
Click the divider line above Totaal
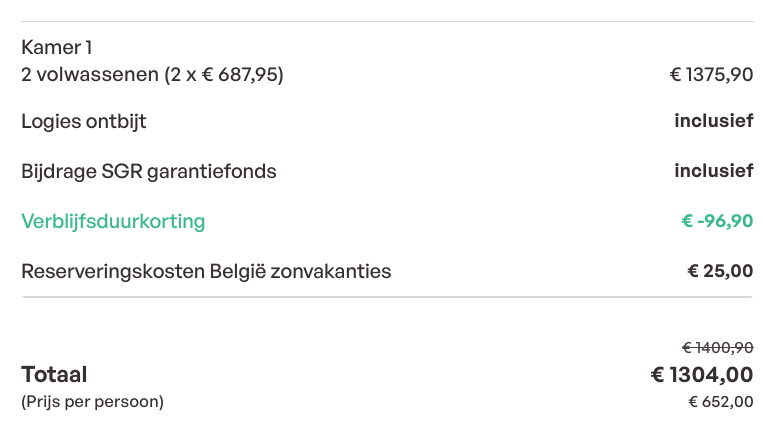[x=387, y=296]
